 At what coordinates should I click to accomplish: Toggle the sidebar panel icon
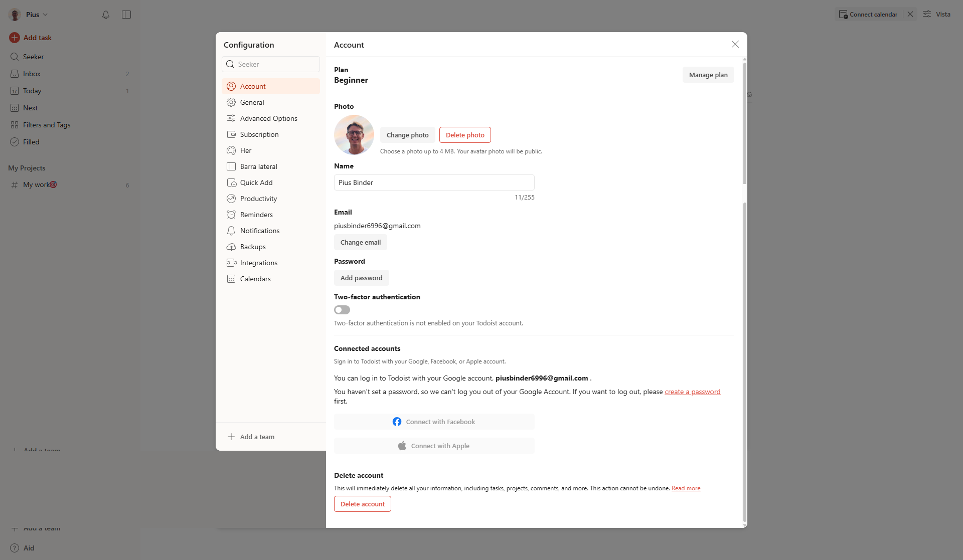click(x=126, y=15)
